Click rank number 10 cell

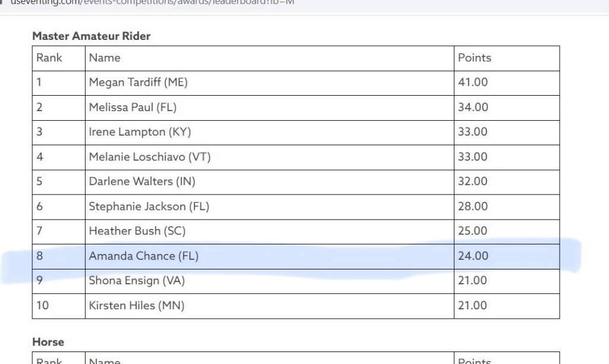point(43,305)
